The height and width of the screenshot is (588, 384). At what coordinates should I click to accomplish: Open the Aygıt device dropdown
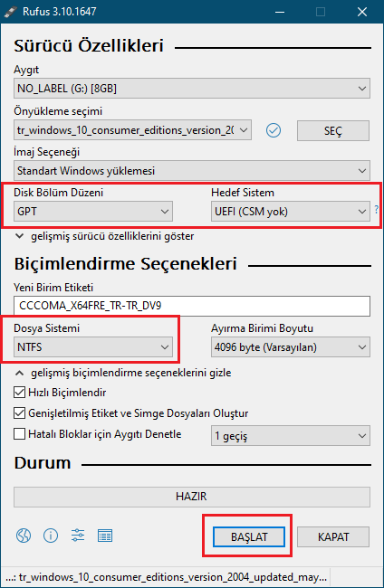[192, 89]
